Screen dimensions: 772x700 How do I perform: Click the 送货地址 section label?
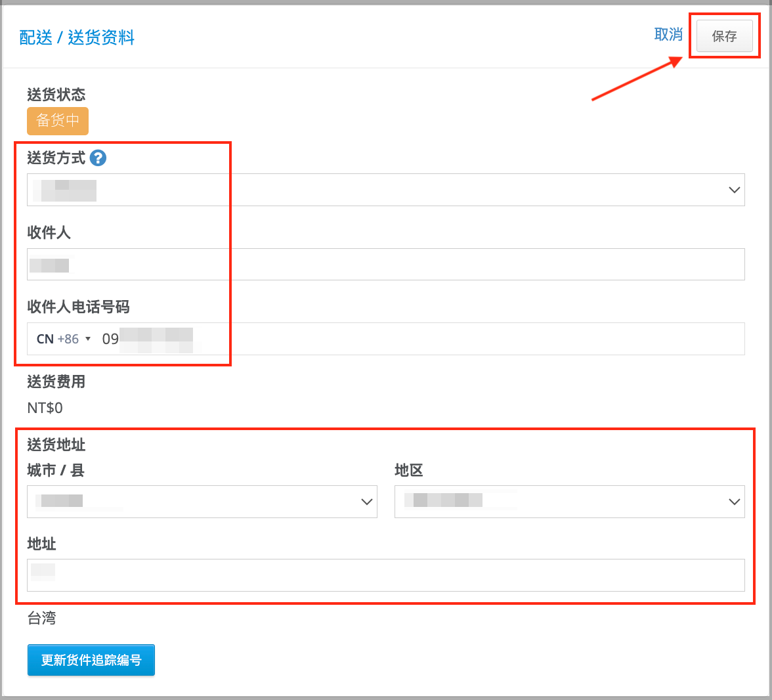[x=56, y=445]
